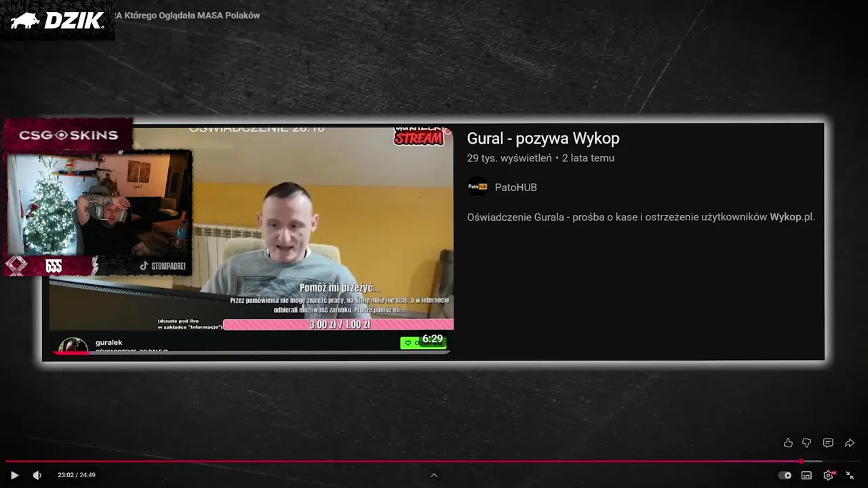Share the video via arrow icon

849,443
